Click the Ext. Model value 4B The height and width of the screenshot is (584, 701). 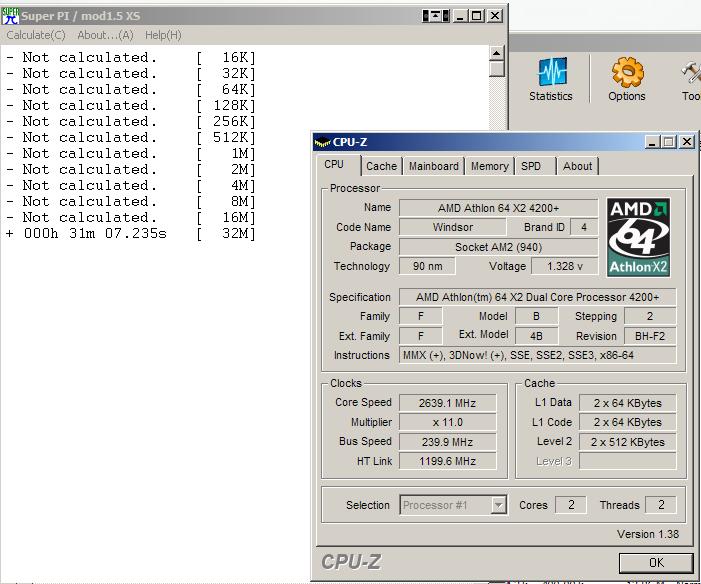536,336
